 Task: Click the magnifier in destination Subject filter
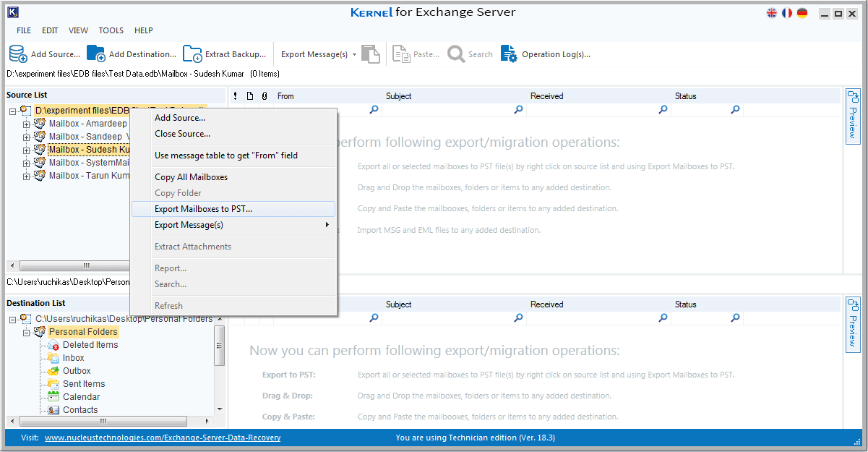pyautogui.click(x=518, y=317)
